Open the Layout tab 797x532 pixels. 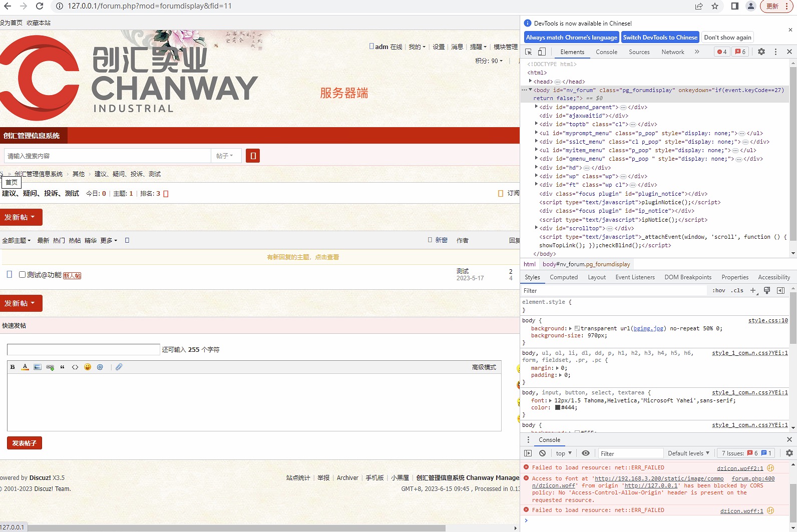coord(597,277)
